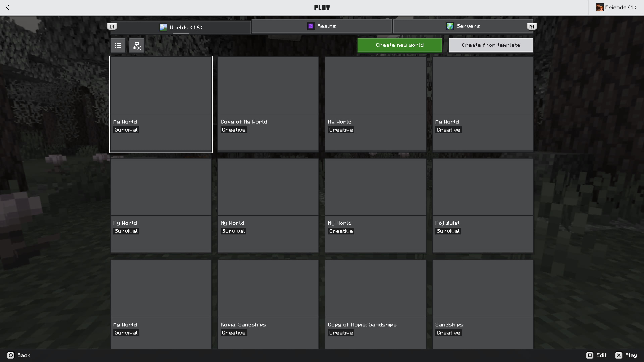Click the Play cross button prompt
This screenshot has height=362, width=644.
pos(619,355)
